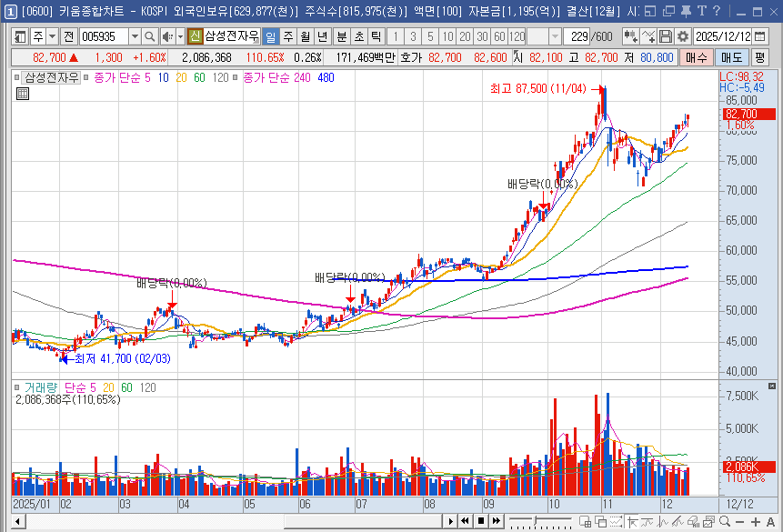Toggle the 년 yearly period button
This screenshot has height=532, width=783.
pyautogui.click(x=322, y=36)
